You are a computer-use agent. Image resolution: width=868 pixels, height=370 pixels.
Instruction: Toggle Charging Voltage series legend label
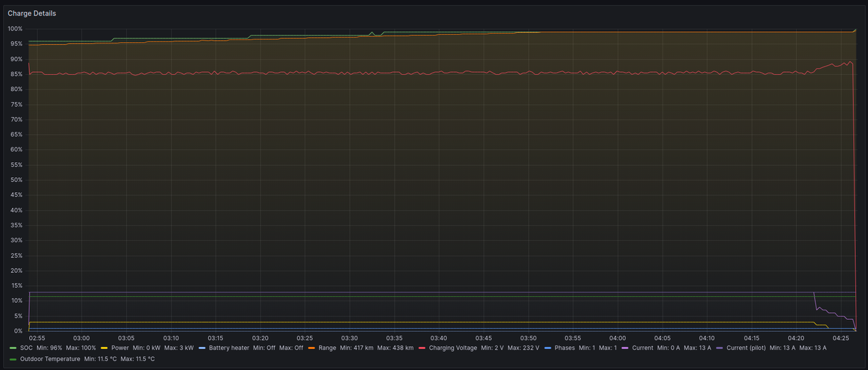coord(453,348)
